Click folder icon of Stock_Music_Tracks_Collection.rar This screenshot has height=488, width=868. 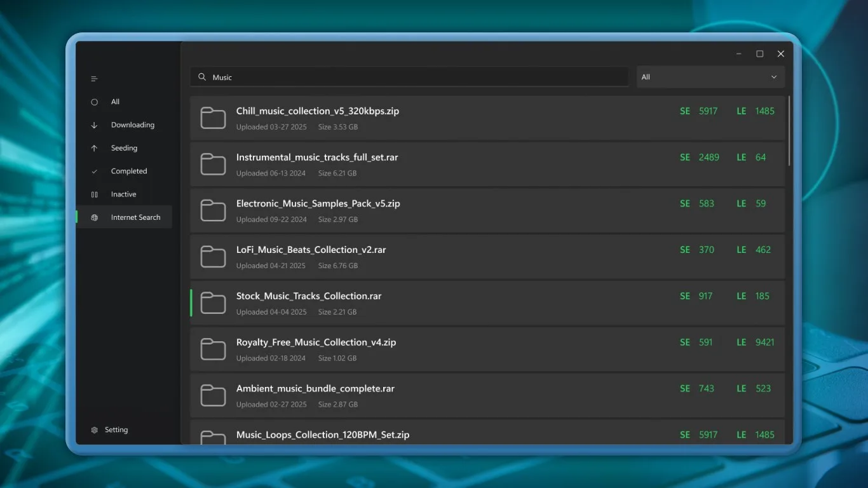coord(213,303)
